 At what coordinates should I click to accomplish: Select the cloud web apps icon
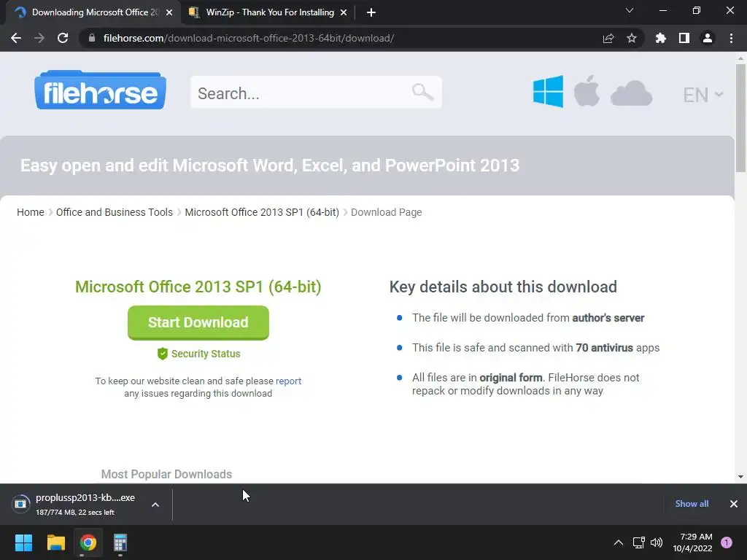click(x=631, y=93)
